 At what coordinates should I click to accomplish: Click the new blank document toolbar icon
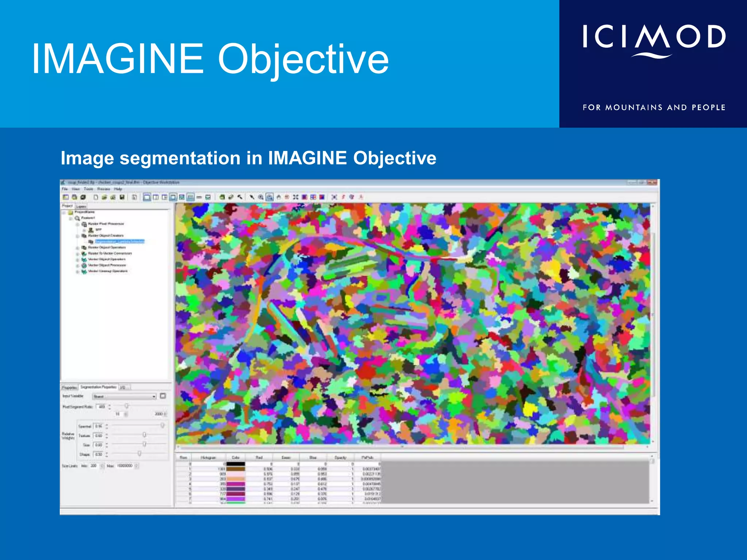pos(96,197)
